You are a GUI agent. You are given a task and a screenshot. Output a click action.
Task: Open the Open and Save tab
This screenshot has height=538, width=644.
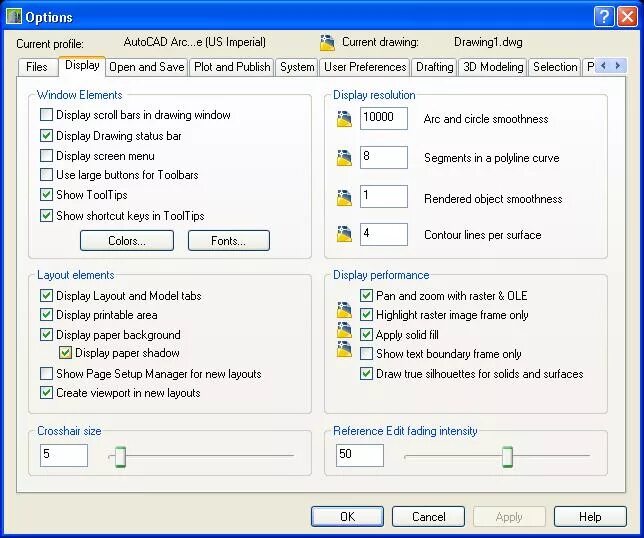coord(147,67)
